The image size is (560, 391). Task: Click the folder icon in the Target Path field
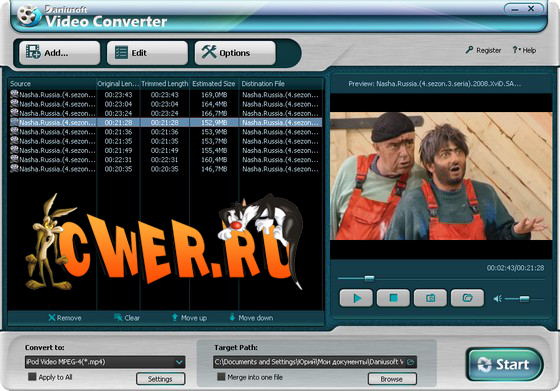click(x=411, y=362)
